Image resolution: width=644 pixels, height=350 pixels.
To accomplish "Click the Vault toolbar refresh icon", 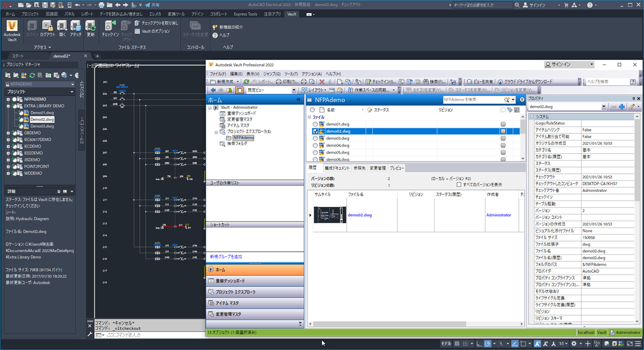I will point(246,82).
